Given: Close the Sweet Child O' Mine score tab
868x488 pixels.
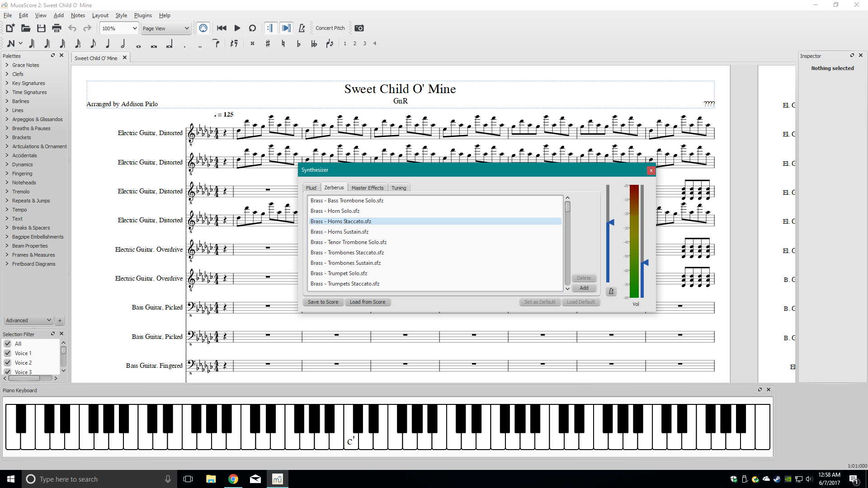Looking at the screenshot, I should coord(125,58).
